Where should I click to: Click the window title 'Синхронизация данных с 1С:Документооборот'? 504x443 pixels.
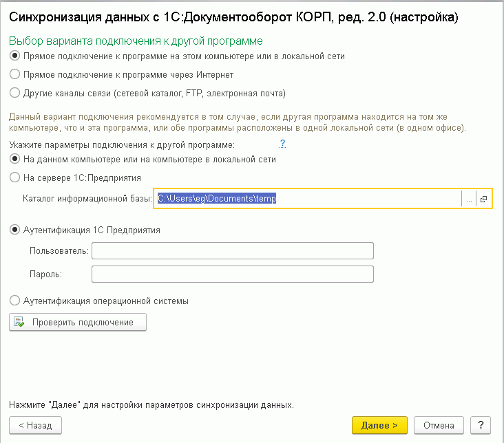point(151,17)
